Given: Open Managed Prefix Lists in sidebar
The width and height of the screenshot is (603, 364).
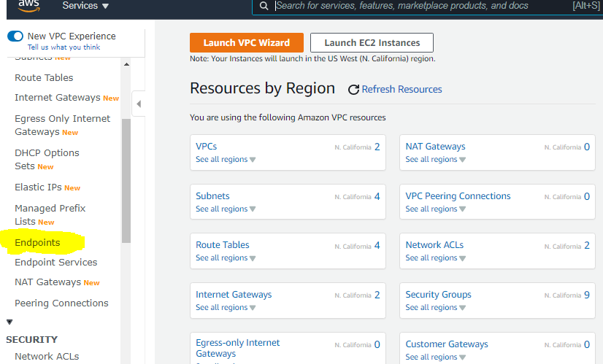Looking at the screenshot, I should pyautogui.click(x=50, y=214).
